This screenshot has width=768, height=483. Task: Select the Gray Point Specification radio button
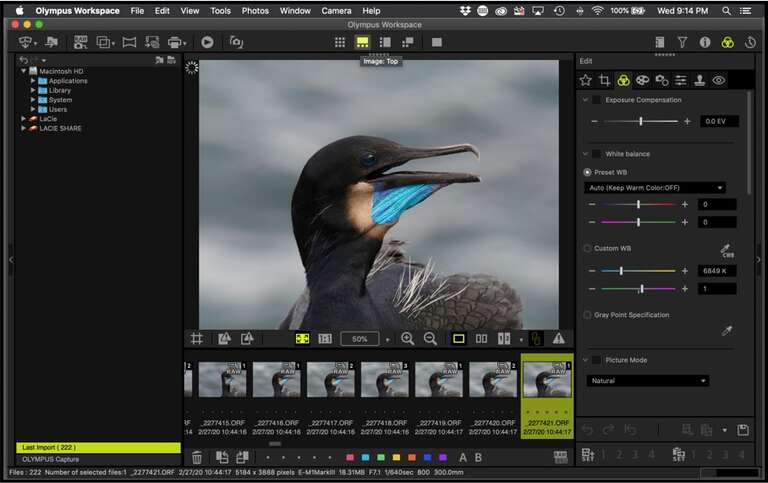(587, 315)
